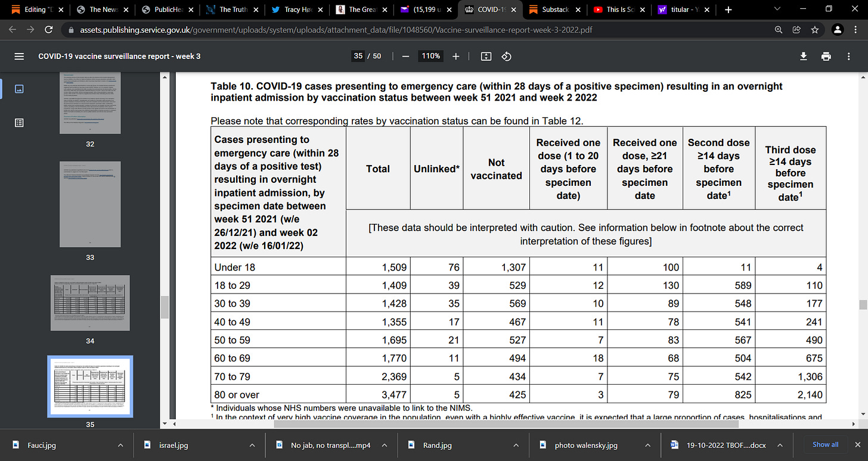Open the PDF viewer sidebar menu

click(19, 56)
